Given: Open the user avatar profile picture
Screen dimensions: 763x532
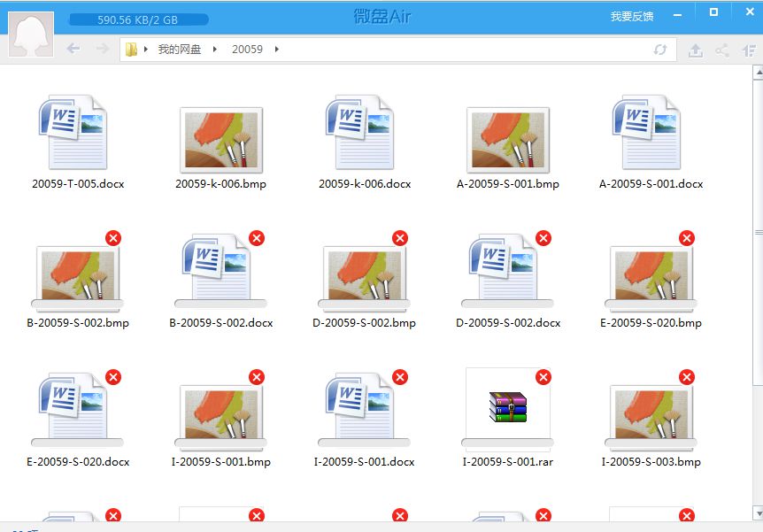Looking at the screenshot, I should click(31, 34).
